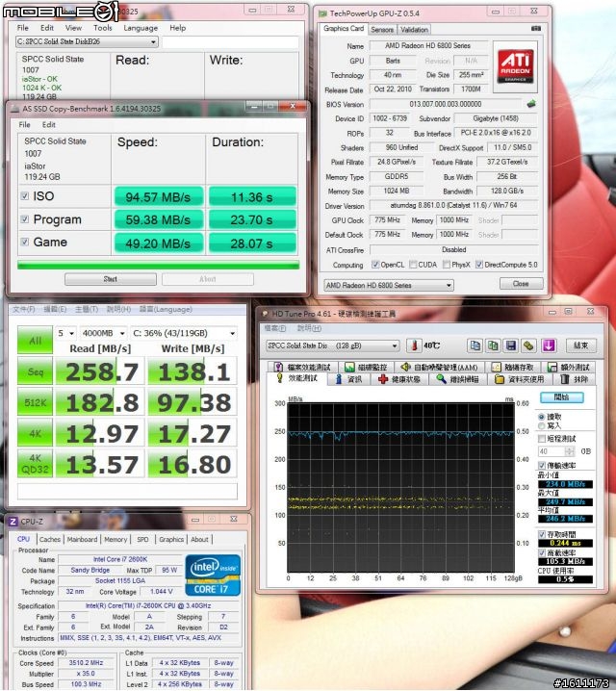Click AS SSD Copy-Benchmark title bar icon
The height and width of the screenshot is (691, 616).
point(15,109)
